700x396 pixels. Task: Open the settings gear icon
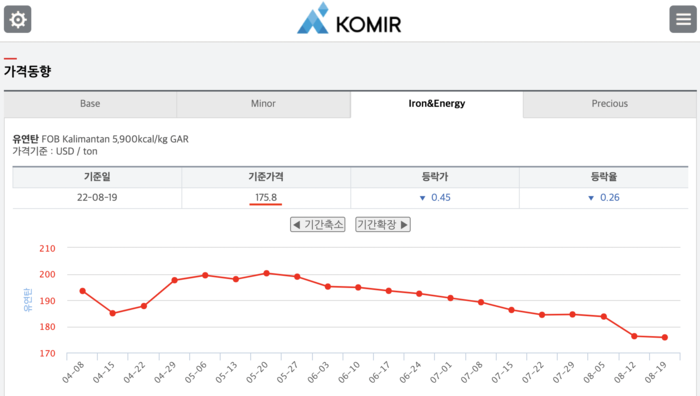coord(18,19)
